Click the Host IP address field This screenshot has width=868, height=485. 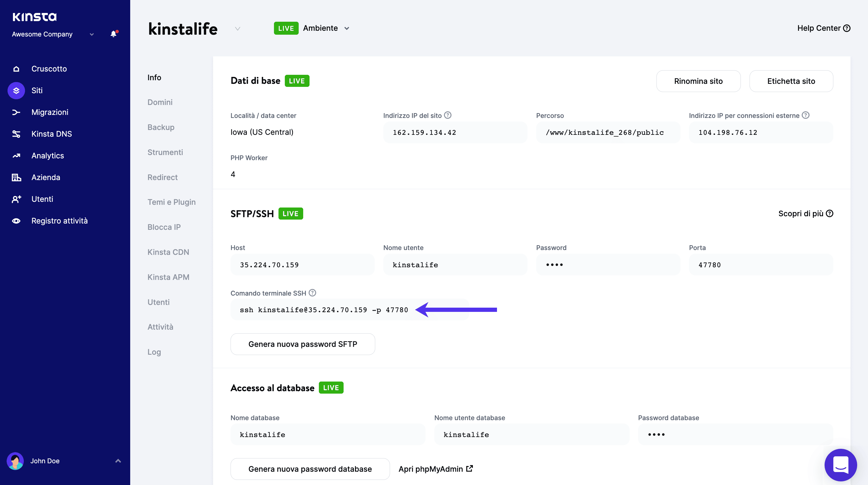click(302, 265)
